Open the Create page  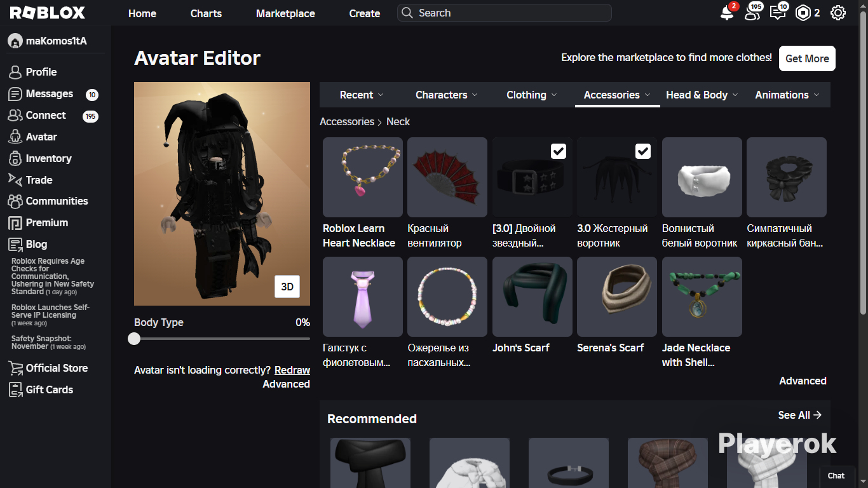pyautogui.click(x=365, y=13)
